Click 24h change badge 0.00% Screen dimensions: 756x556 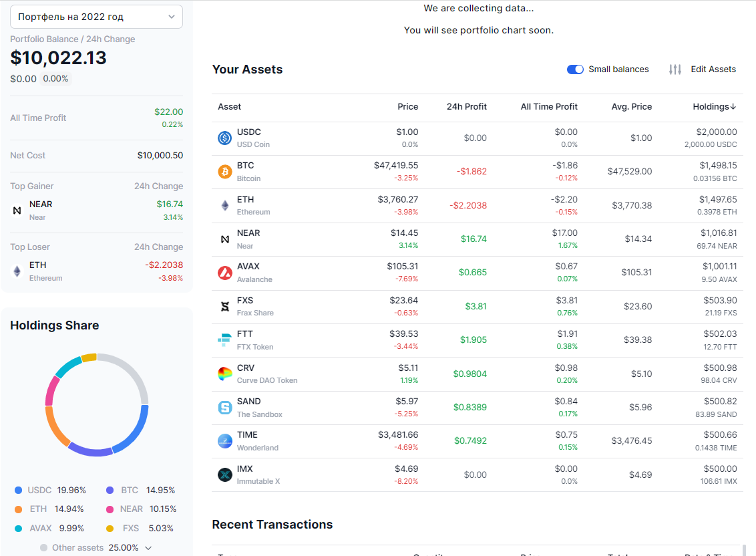coord(55,79)
